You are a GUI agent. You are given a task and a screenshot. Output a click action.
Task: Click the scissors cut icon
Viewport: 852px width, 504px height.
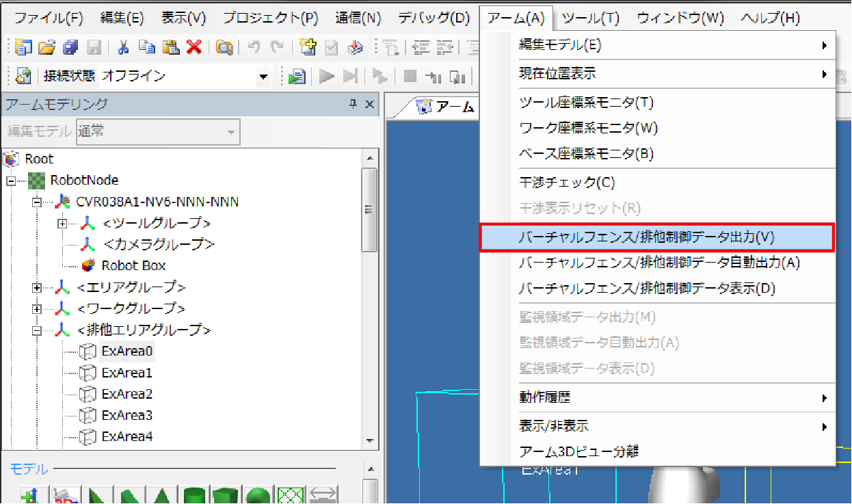124,47
